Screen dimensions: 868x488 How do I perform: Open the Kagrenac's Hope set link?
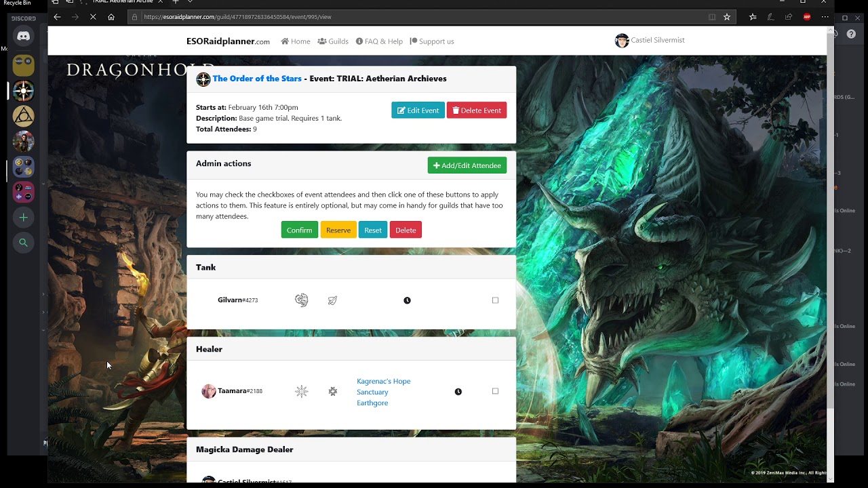[x=384, y=381]
